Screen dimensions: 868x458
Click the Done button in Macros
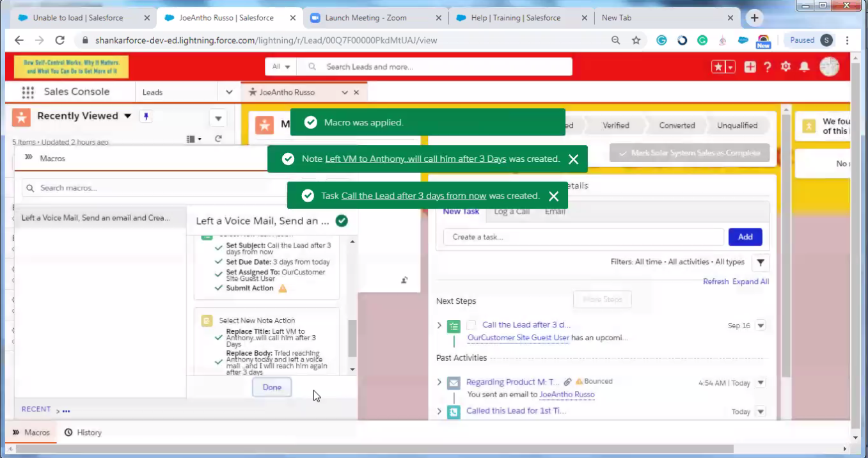272,387
